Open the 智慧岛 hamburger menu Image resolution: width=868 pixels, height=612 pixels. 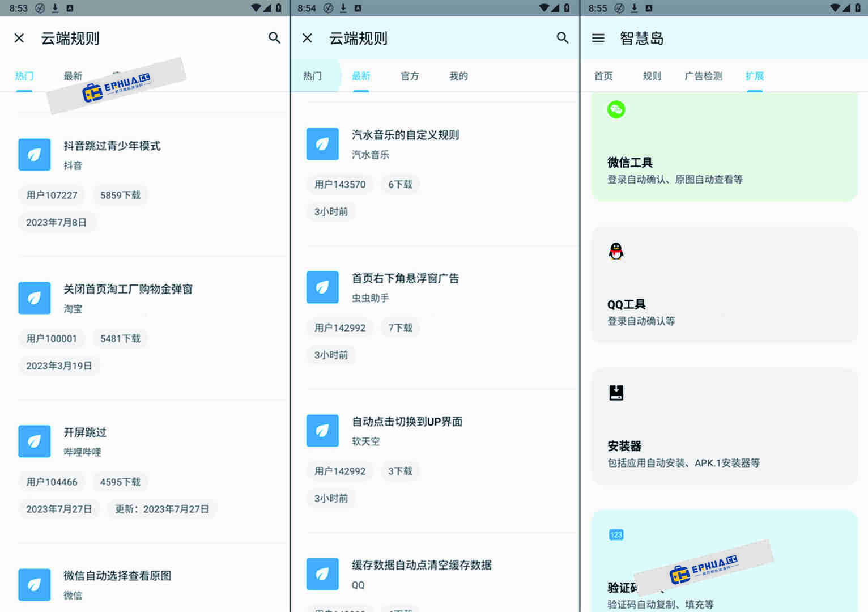point(598,38)
